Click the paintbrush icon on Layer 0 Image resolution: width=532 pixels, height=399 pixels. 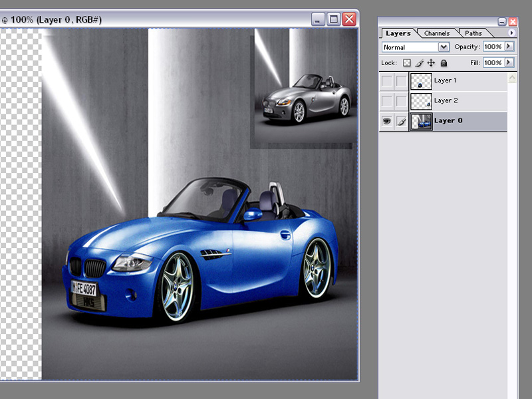[x=402, y=121]
